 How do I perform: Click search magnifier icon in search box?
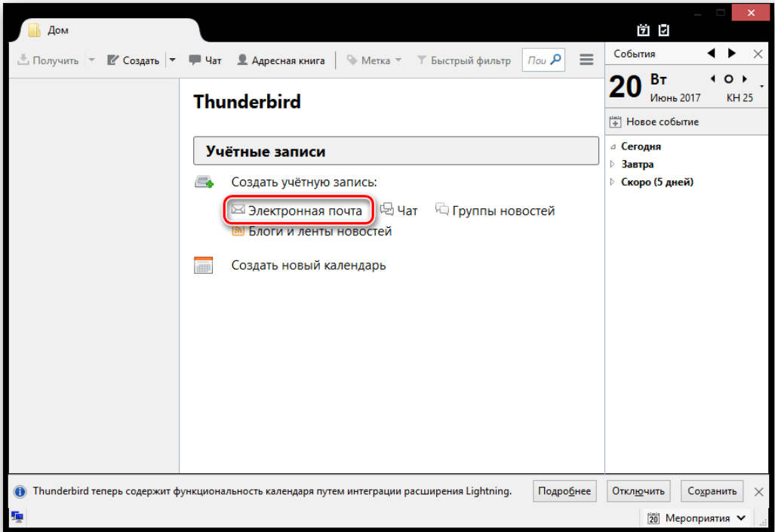click(555, 60)
